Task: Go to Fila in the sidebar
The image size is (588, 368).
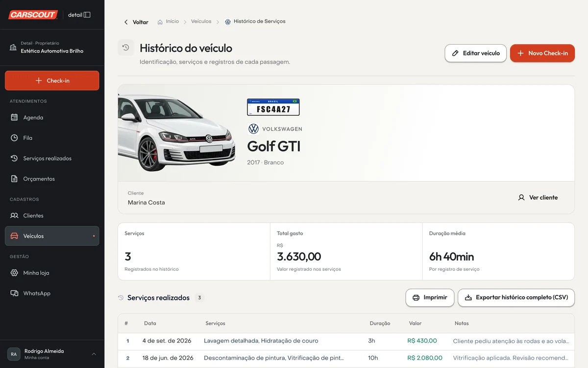Action: (x=52, y=138)
